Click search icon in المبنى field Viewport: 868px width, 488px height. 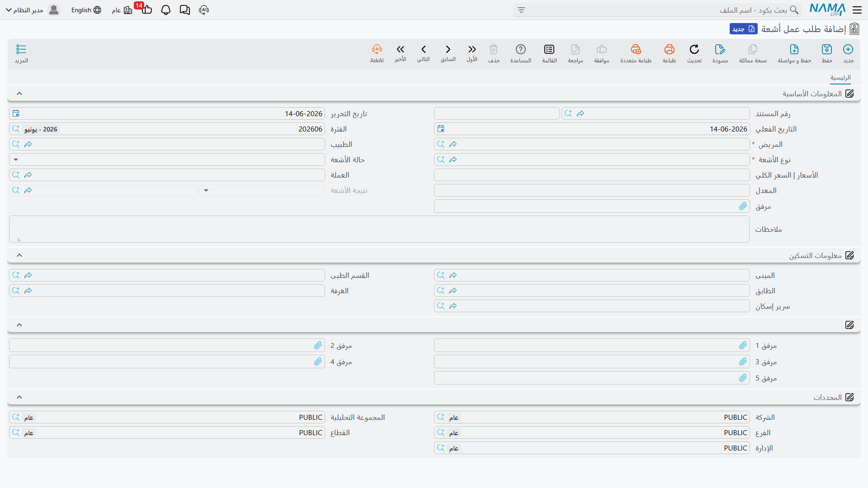441,275
